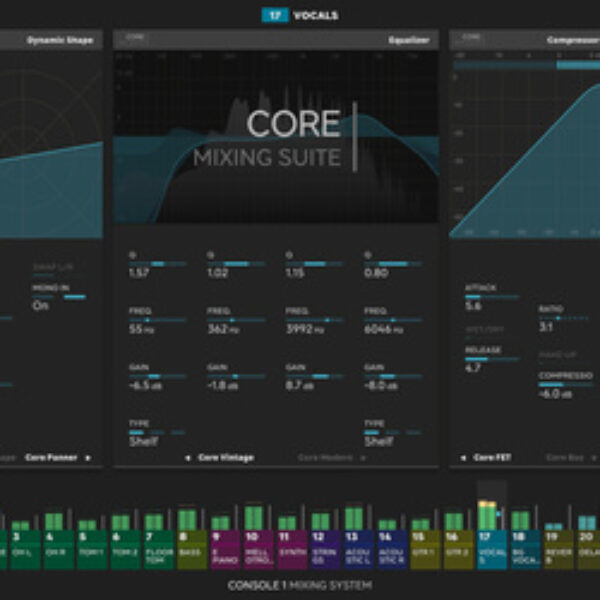Click the Compression value -6.0 dB

point(555,394)
